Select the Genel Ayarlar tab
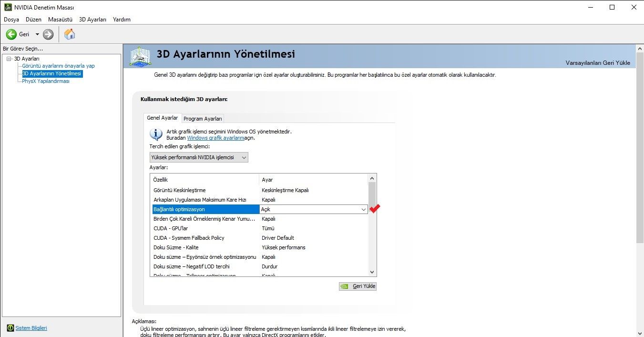 coord(162,118)
